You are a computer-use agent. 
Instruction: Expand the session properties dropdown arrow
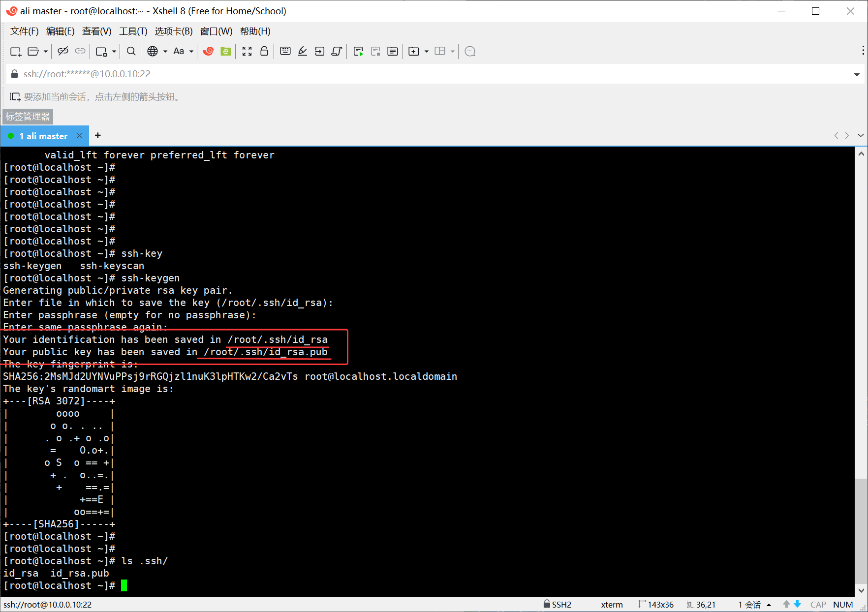114,51
